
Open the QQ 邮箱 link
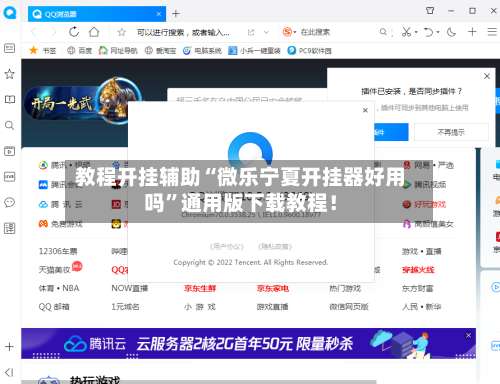click(x=54, y=307)
